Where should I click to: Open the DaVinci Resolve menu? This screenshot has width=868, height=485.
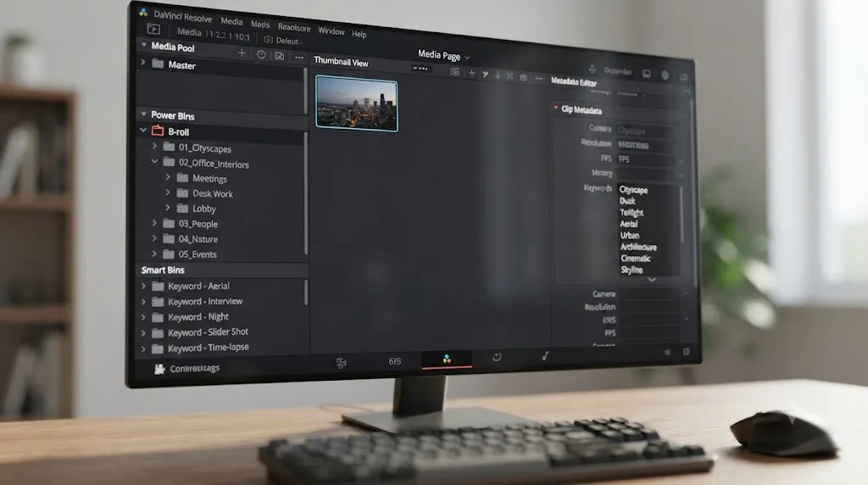[183, 17]
